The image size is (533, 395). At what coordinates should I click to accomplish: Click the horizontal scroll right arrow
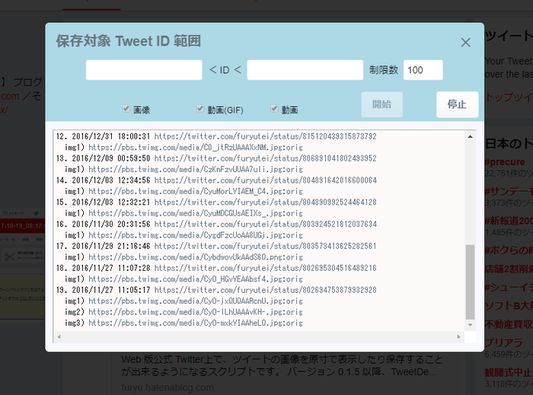(459, 337)
